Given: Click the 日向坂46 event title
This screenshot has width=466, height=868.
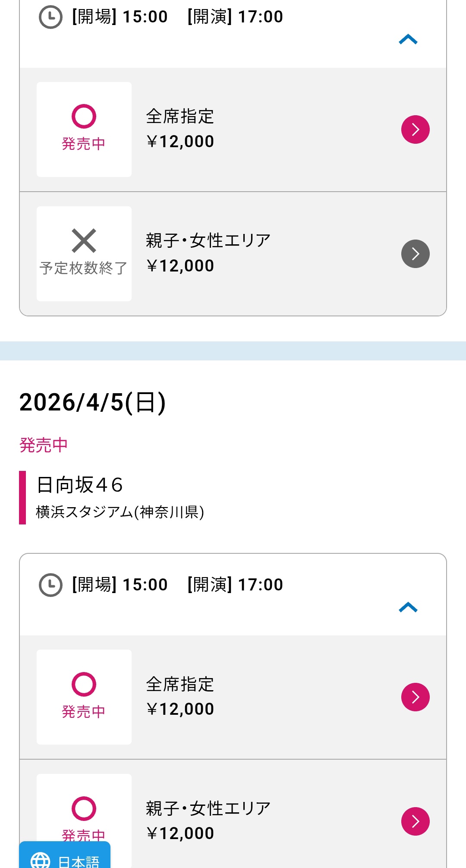Looking at the screenshot, I should 80,485.
